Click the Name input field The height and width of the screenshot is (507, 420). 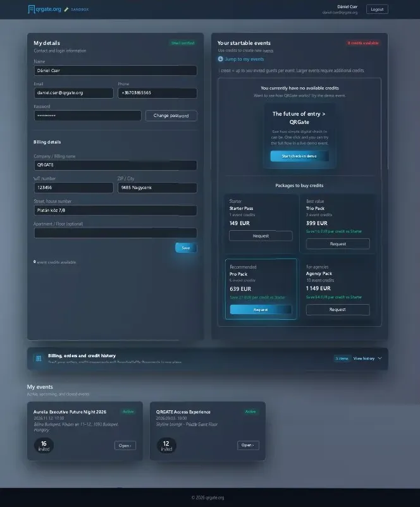[x=116, y=71]
